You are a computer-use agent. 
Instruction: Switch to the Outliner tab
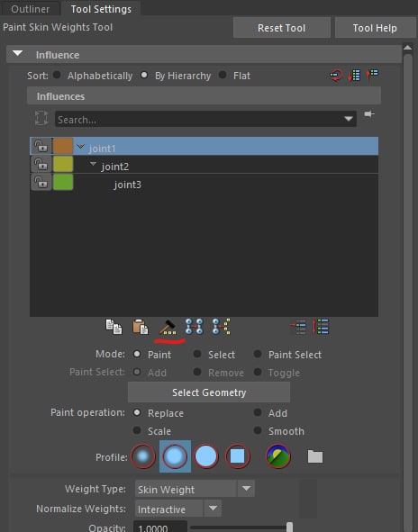tap(31, 9)
